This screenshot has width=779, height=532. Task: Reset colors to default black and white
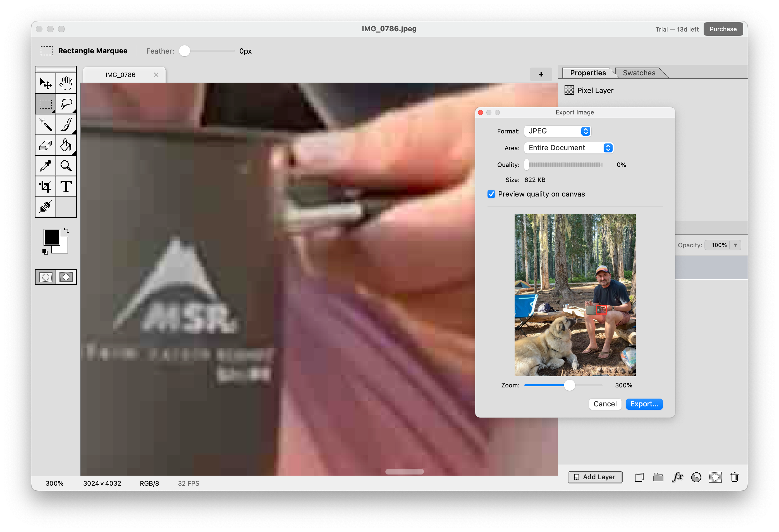coord(45,251)
